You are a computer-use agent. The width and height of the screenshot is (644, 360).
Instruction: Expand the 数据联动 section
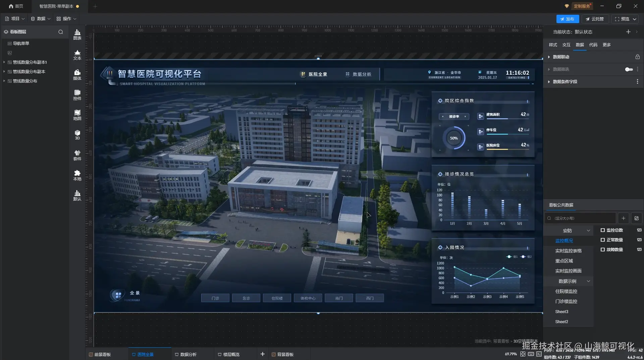(x=549, y=57)
